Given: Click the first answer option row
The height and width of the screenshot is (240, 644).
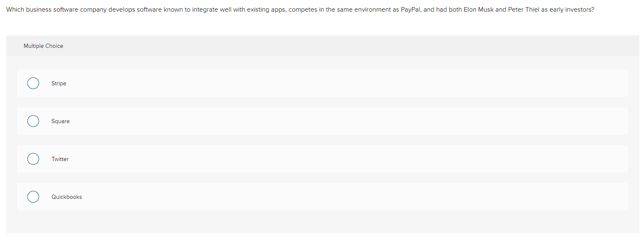Looking at the screenshot, I should [291, 83].
